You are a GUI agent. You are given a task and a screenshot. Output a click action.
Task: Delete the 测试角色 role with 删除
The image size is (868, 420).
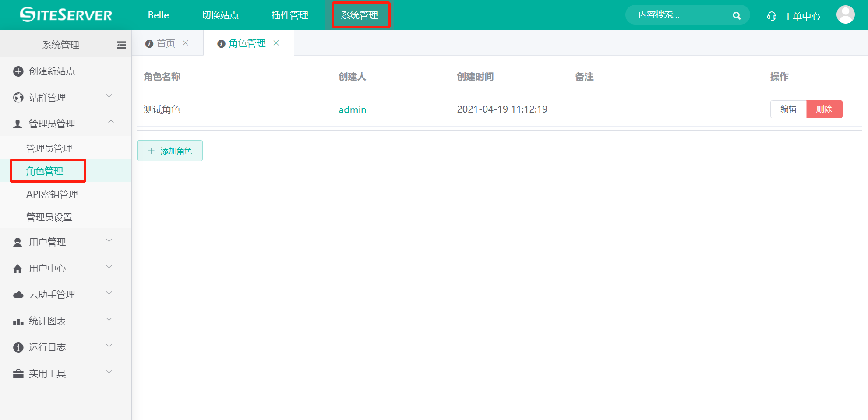coord(824,109)
